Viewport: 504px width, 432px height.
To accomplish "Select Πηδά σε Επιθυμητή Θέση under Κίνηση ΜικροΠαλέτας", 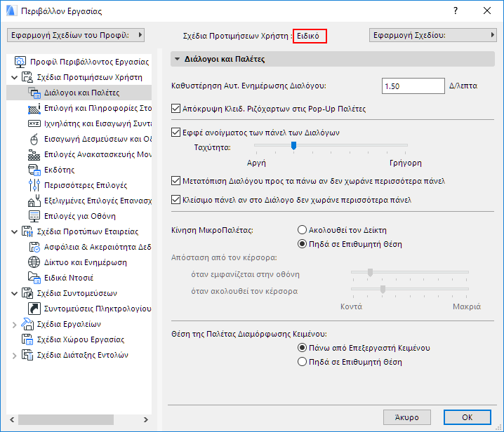I will tap(302, 244).
